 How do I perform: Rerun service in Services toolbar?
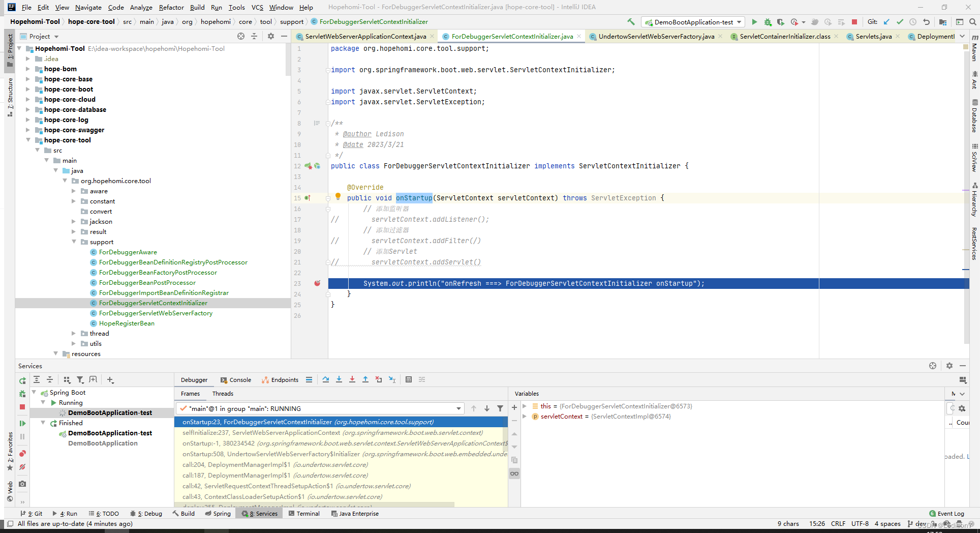pyautogui.click(x=22, y=380)
